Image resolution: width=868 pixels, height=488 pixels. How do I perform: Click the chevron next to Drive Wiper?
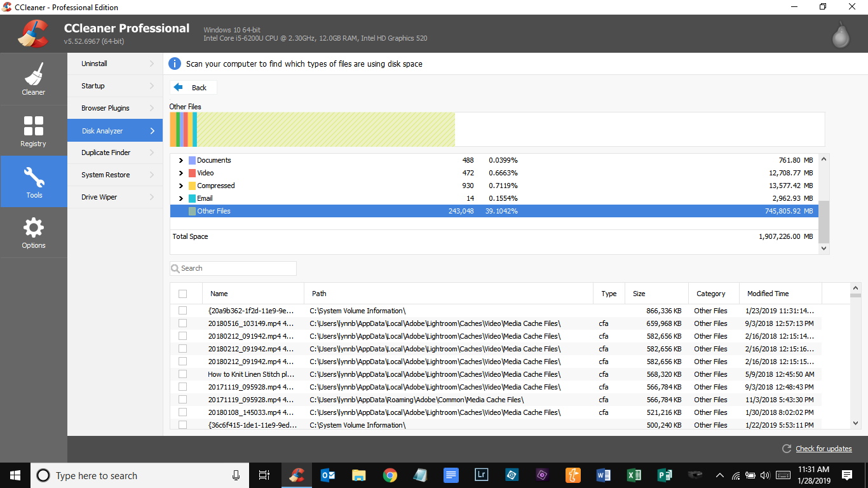(x=152, y=197)
